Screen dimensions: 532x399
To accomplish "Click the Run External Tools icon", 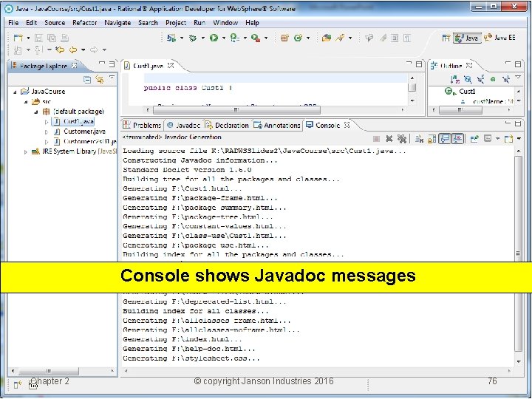I will [256, 38].
